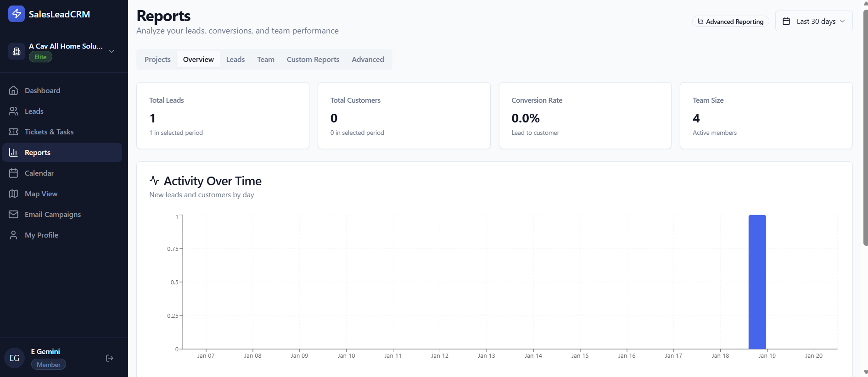868x377 pixels.
Task: Click the E Gemini user name
Action: click(x=45, y=351)
